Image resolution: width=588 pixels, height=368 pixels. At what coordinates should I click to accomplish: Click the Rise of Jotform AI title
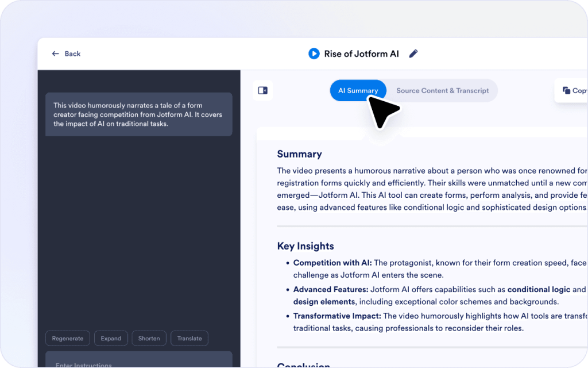(x=361, y=53)
